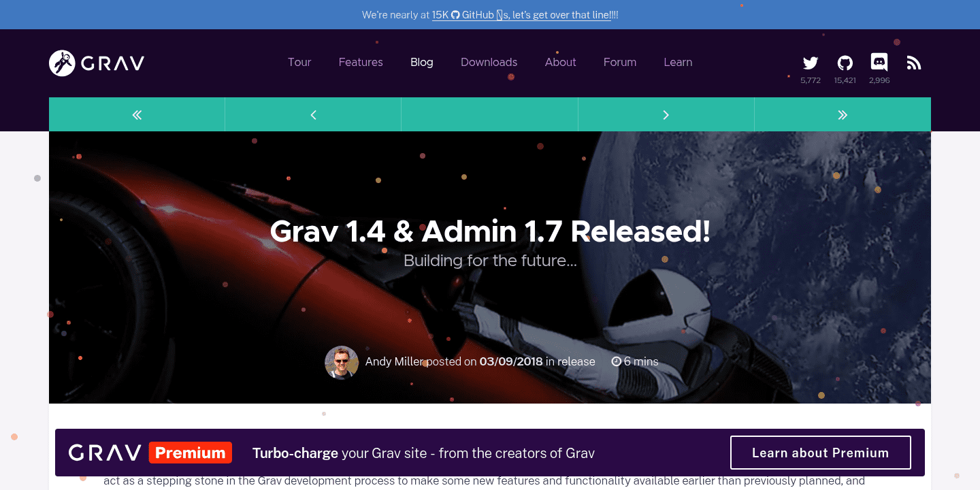The image size is (980, 490).
Task: Go to previous post single-left arrow
Action: tap(313, 114)
